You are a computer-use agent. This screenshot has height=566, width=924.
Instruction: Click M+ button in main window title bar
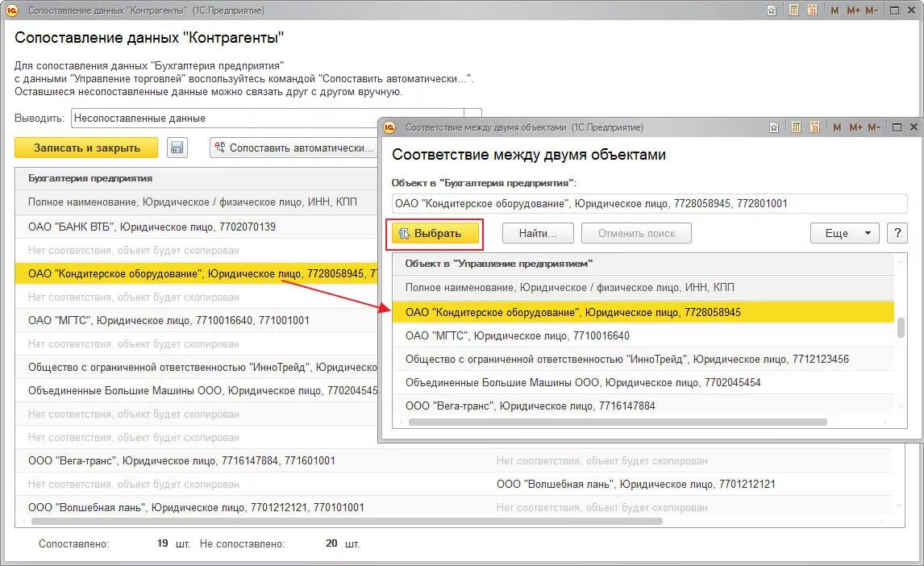click(853, 10)
